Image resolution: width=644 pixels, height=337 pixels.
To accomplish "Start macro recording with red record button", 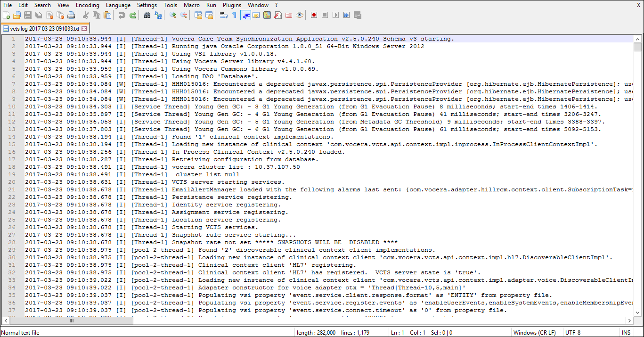I will pos(314,15).
